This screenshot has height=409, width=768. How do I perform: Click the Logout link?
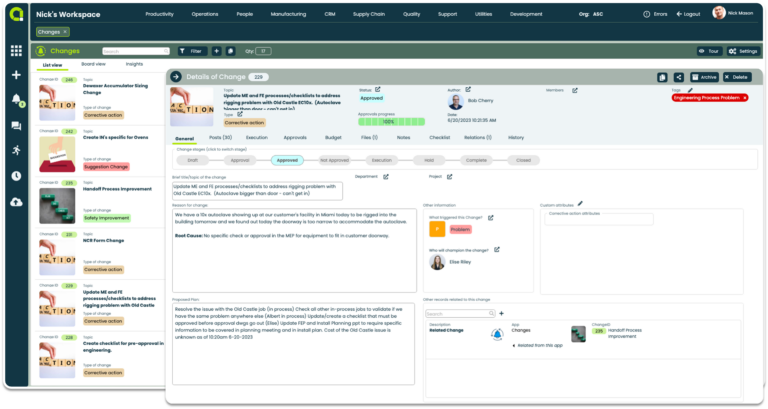[688, 14]
